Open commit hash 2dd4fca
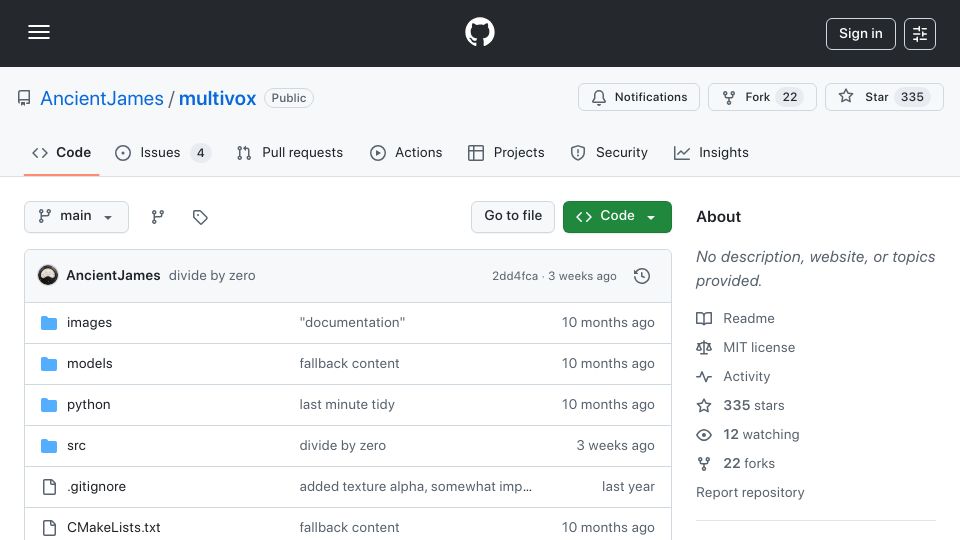Screen dimensions: 960x540 [515, 276]
